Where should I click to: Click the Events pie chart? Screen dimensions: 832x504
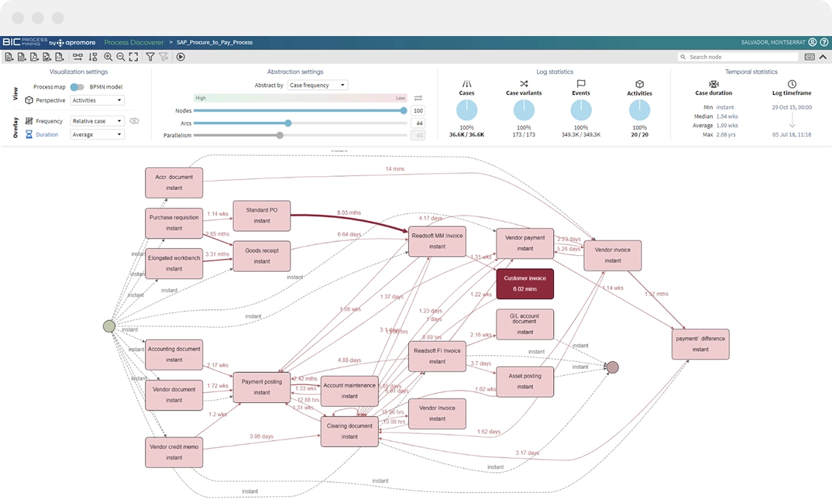[581, 110]
